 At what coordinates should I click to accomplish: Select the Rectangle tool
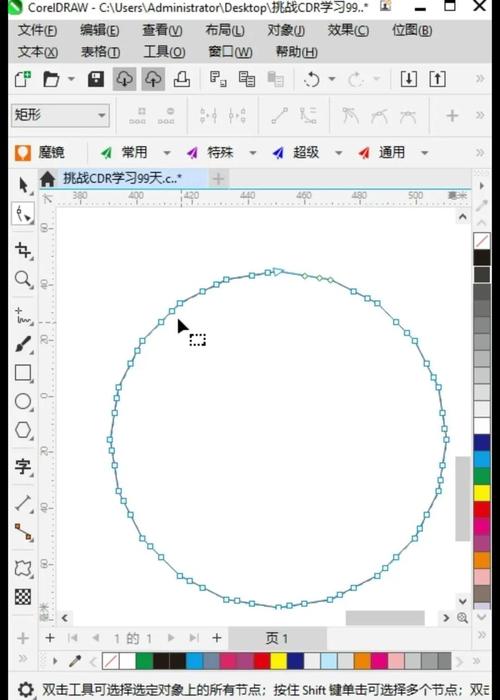pyautogui.click(x=23, y=373)
